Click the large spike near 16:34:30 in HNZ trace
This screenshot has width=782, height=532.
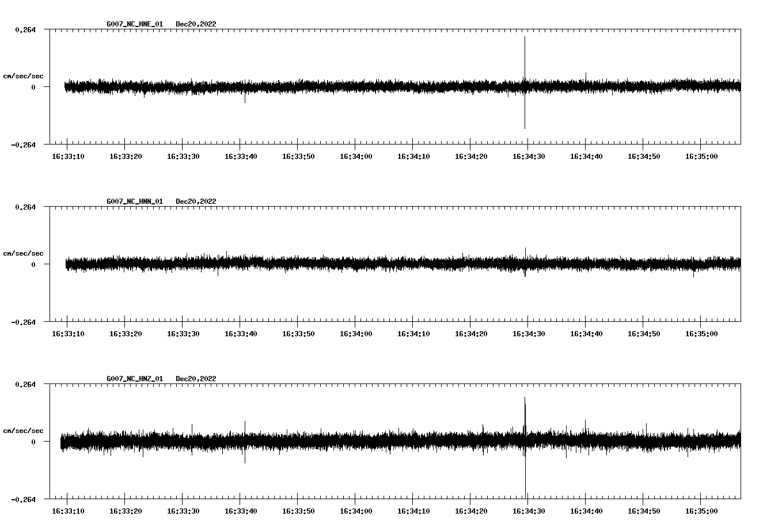(x=525, y=447)
